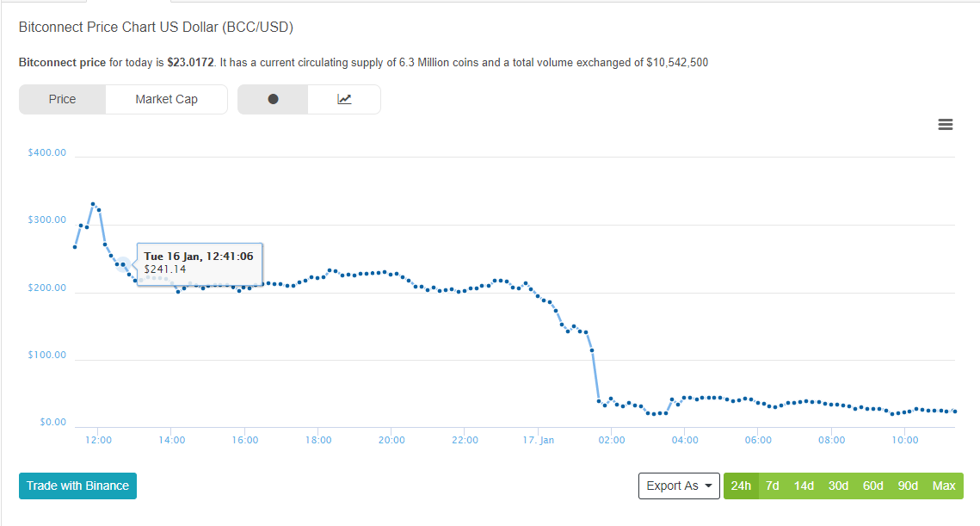This screenshot has width=980, height=526.
Task: Select the 90d time range
Action: pos(908,486)
